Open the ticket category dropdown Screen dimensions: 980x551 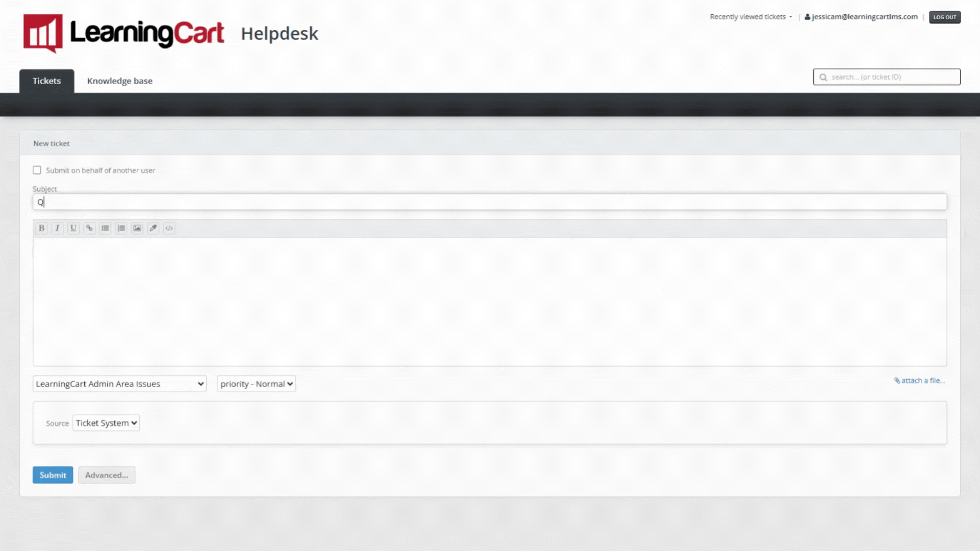[x=119, y=384]
